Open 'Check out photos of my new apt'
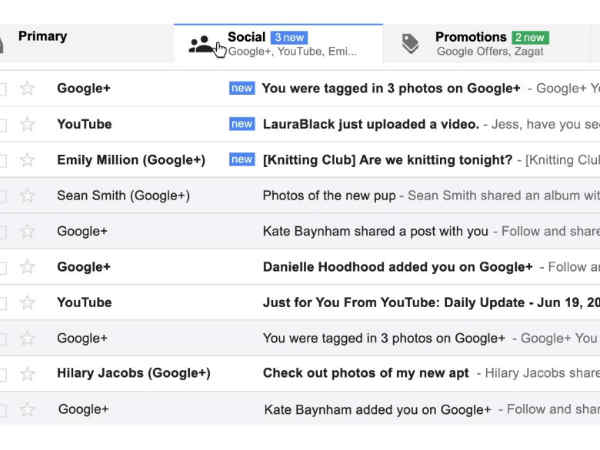The height and width of the screenshot is (450, 600). (x=366, y=373)
